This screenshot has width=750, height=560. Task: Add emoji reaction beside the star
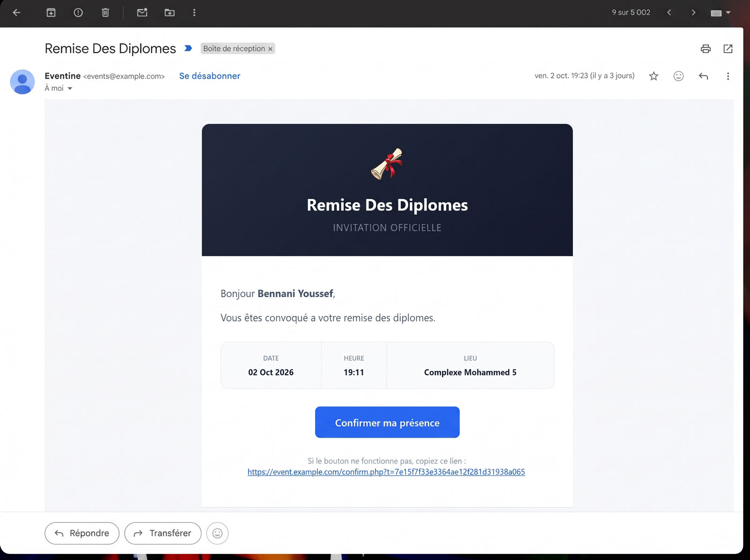[678, 76]
